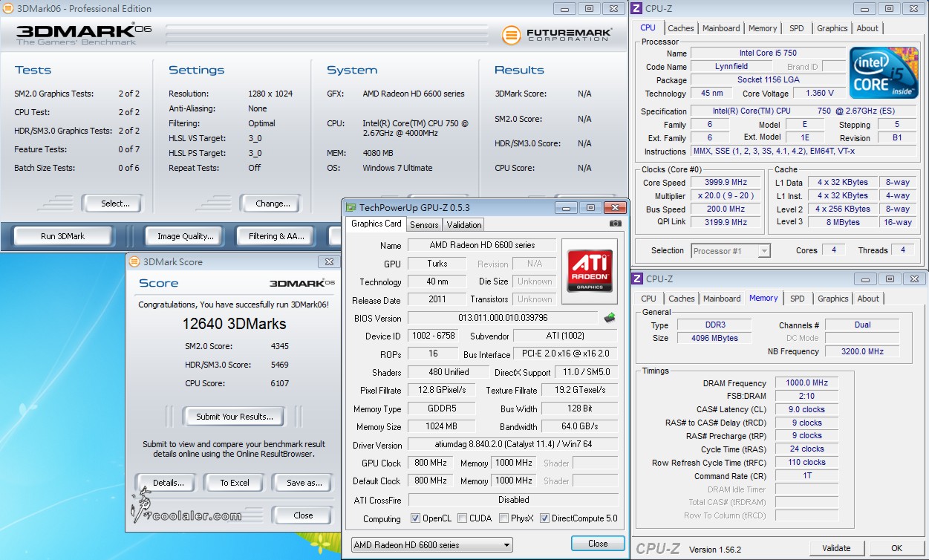Open Caches tab in top CPU-Z window

(x=681, y=28)
